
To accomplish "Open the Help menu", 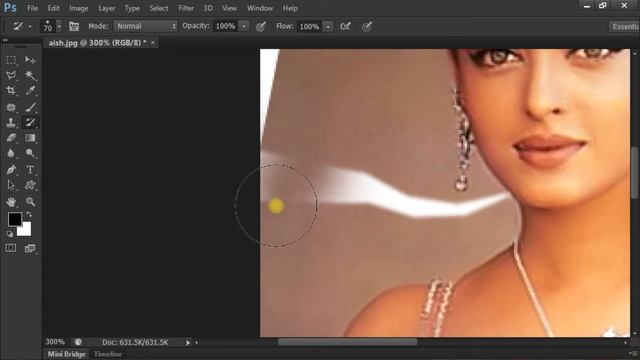I will click(x=290, y=8).
